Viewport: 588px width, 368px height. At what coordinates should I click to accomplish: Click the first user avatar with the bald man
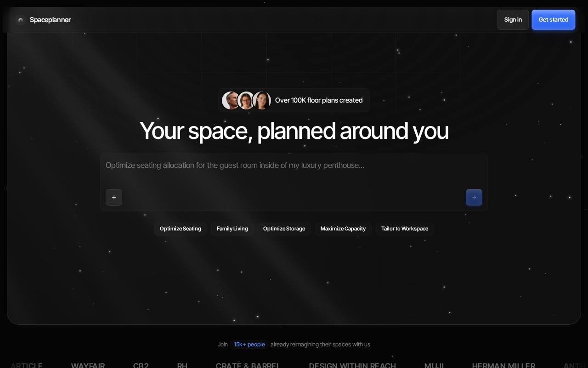pos(231,100)
